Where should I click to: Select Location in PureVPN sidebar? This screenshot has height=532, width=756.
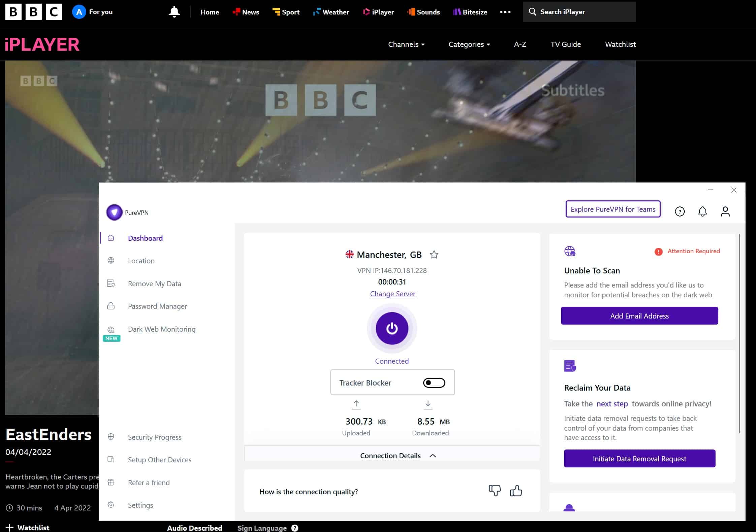pos(141,261)
